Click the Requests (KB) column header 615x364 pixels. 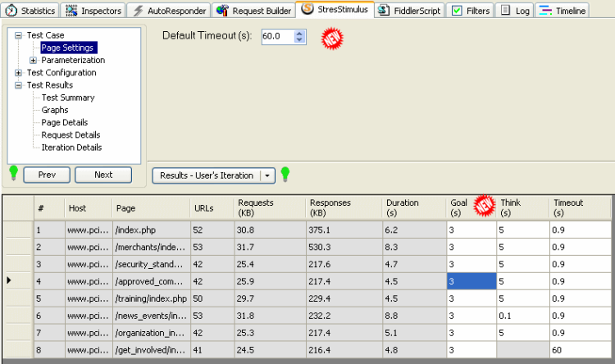(x=270, y=208)
